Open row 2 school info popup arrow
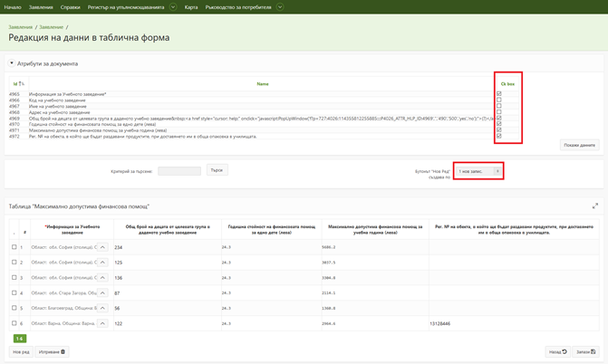This screenshot has height=364, width=608. point(102,263)
